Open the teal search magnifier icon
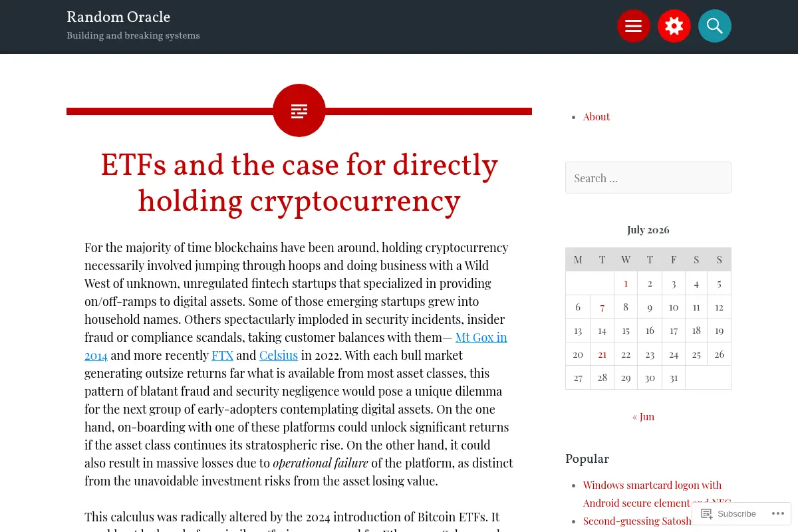Viewport: 798px width, 532px height. 715,26
